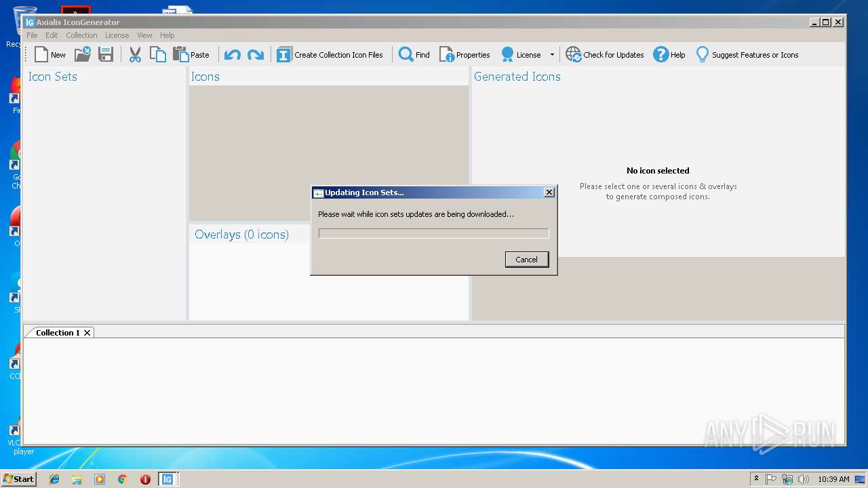This screenshot has width=868, height=488.
Task: Click IconGenerator taskbar button
Action: pyautogui.click(x=167, y=479)
